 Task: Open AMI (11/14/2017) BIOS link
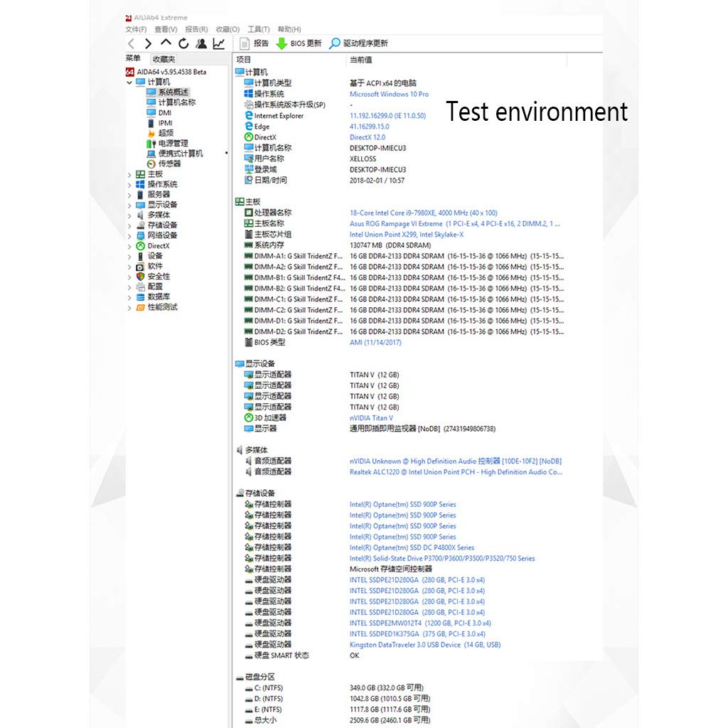click(x=375, y=343)
